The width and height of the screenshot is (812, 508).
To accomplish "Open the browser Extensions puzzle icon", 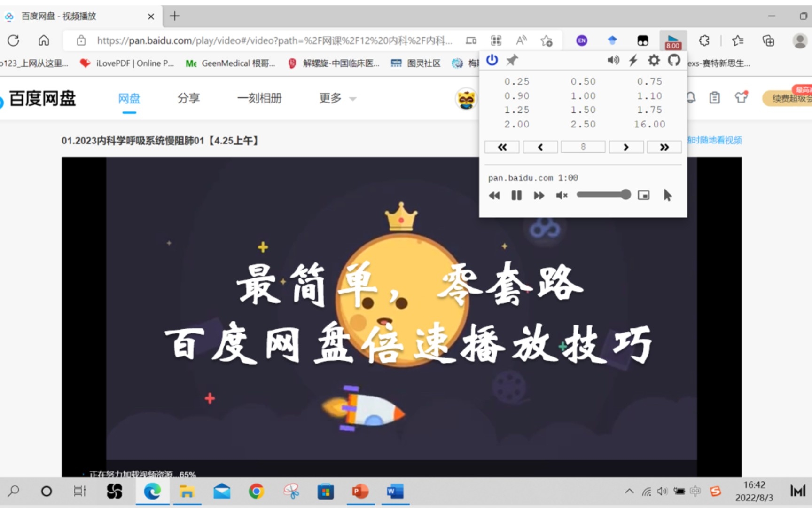I will click(x=704, y=41).
